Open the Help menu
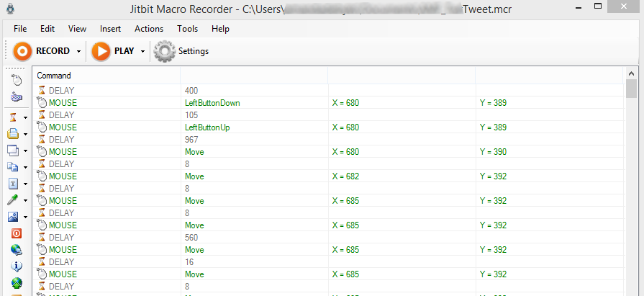This screenshot has width=644, height=296. 221,29
